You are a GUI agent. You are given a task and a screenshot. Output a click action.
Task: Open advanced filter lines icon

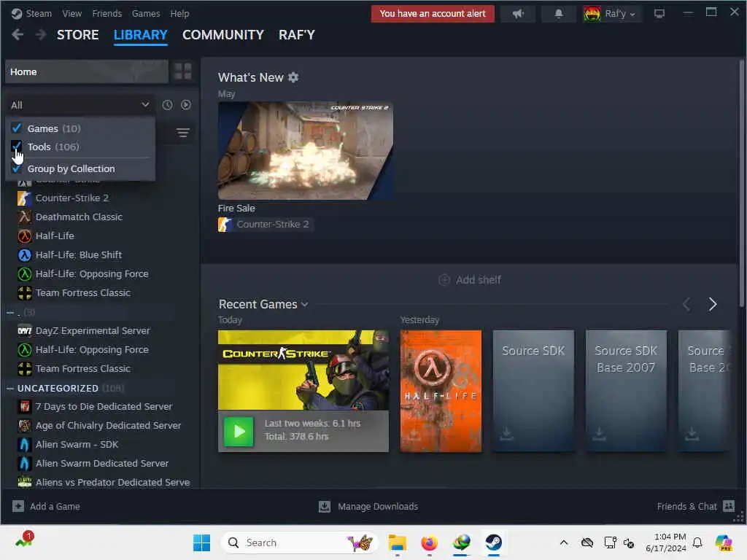pyautogui.click(x=183, y=133)
